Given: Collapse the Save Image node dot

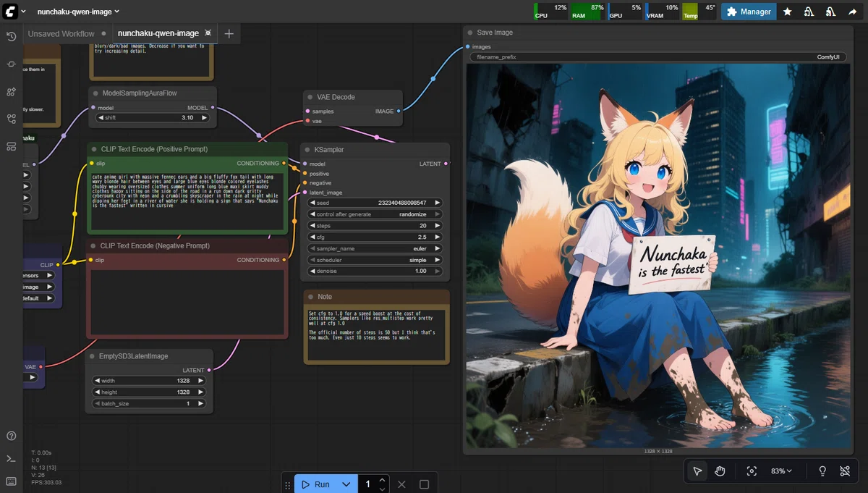Looking at the screenshot, I should pos(470,33).
